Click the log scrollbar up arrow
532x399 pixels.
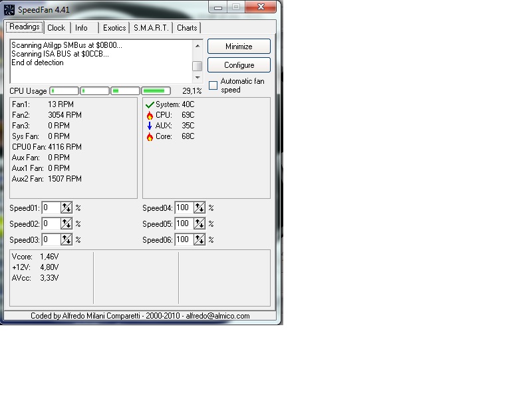point(198,46)
